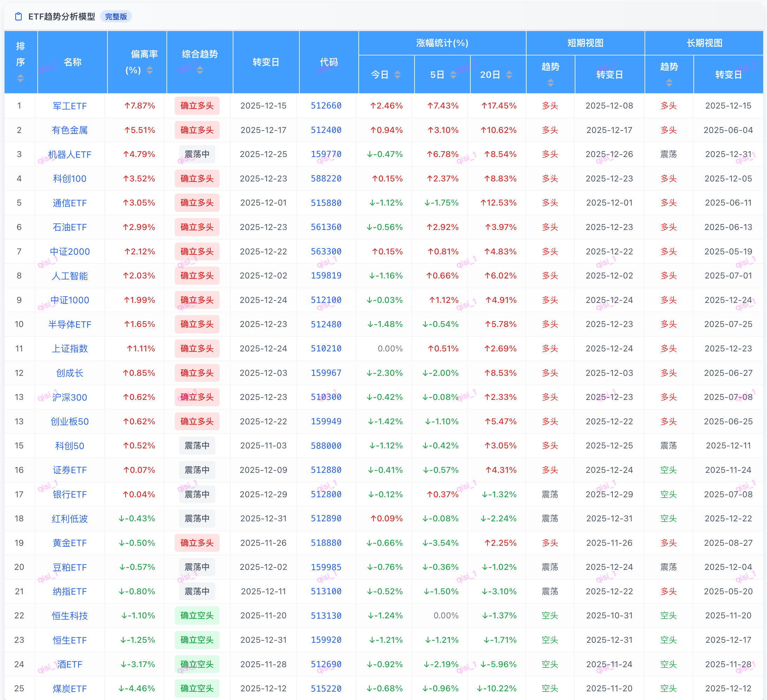Screen dimensions: 767x700
Task: Sort 综合趋势 column using its arrows
Action: pos(200,70)
